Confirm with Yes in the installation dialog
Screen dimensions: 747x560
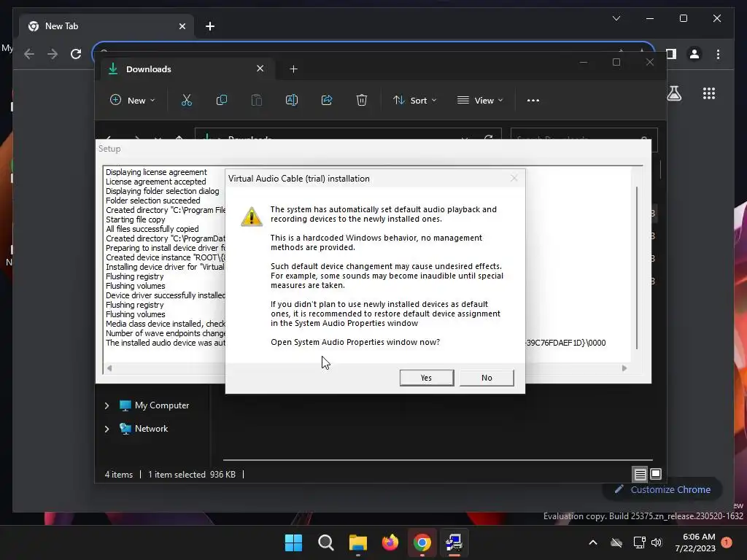[x=426, y=378]
